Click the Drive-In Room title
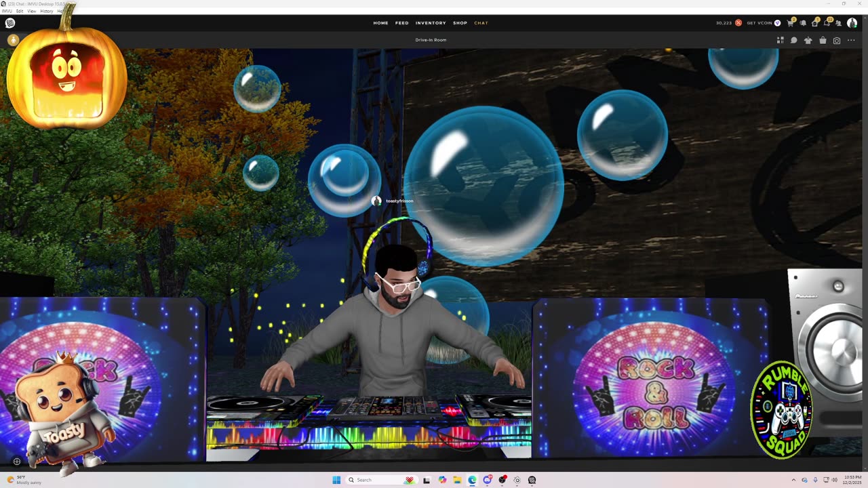 pyautogui.click(x=431, y=40)
